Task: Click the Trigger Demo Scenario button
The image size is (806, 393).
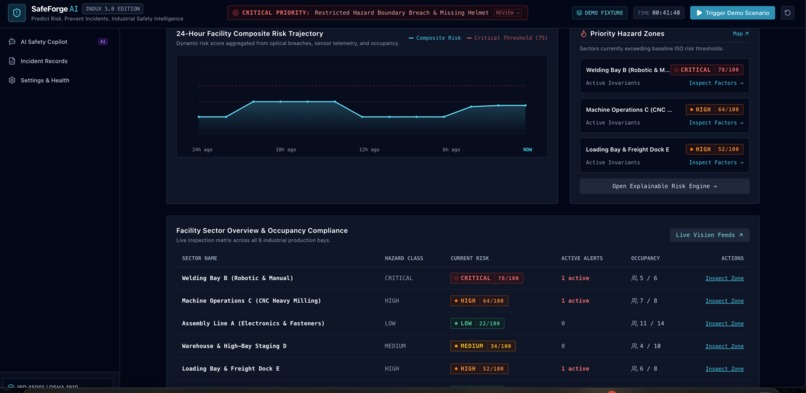Action: (x=732, y=13)
